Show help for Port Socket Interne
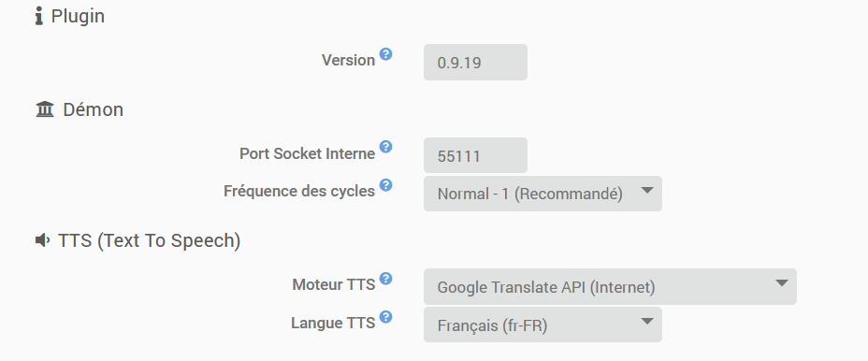The width and height of the screenshot is (868, 361). [x=386, y=147]
